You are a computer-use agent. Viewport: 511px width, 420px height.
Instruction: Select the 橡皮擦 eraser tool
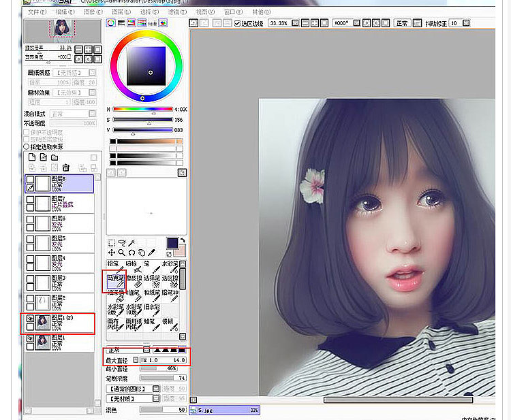[134, 282]
